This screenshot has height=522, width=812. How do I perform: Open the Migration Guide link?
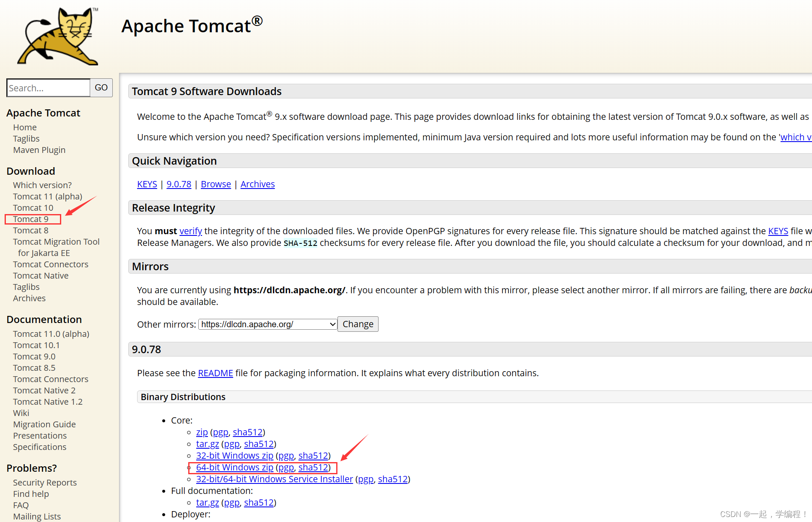(44, 424)
